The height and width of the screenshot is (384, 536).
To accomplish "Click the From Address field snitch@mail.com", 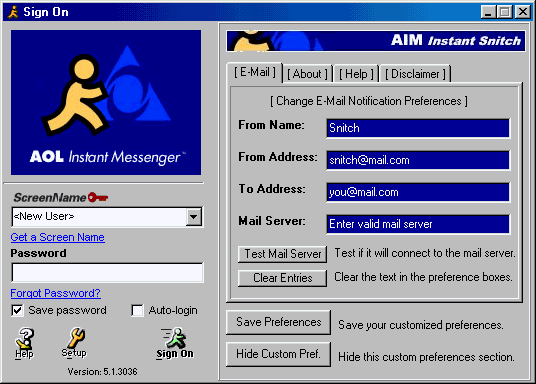I will pos(418,160).
